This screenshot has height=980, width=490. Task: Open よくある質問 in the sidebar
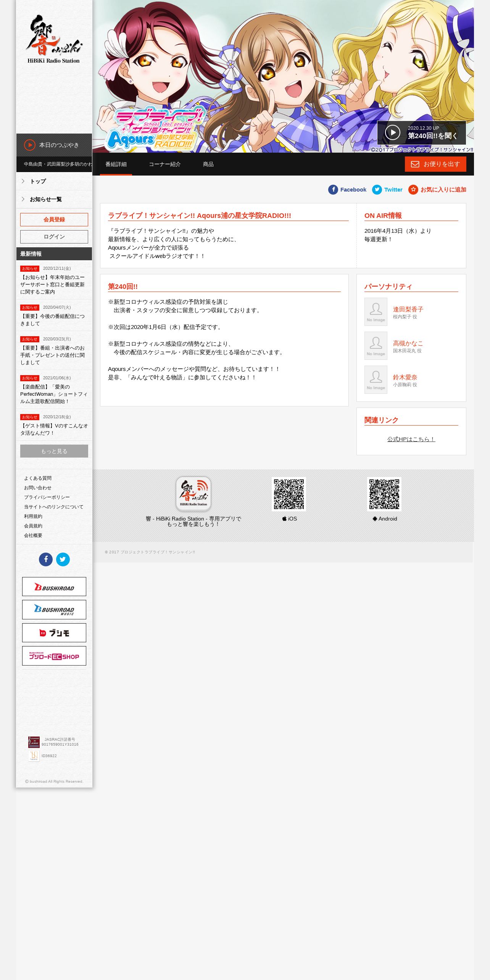tap(38, 478)
